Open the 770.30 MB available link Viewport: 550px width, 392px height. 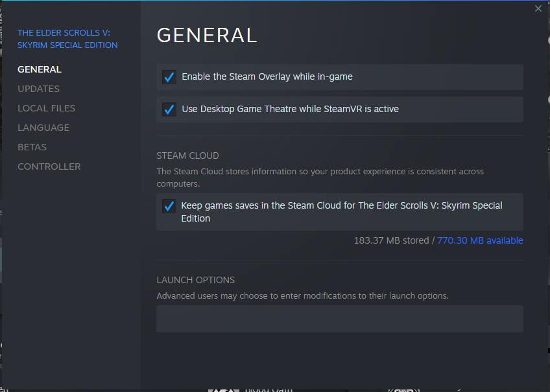480,240
